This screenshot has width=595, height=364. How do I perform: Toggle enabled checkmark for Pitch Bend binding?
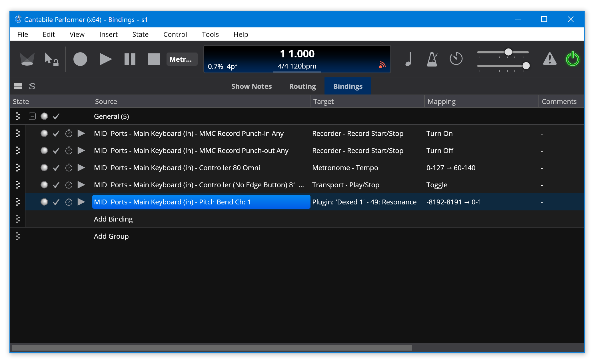coord(56,202)
